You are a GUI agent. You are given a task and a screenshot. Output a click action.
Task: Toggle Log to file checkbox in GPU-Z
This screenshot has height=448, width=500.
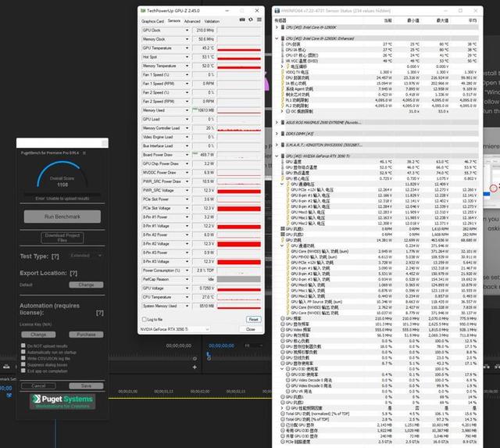(144, 319)
